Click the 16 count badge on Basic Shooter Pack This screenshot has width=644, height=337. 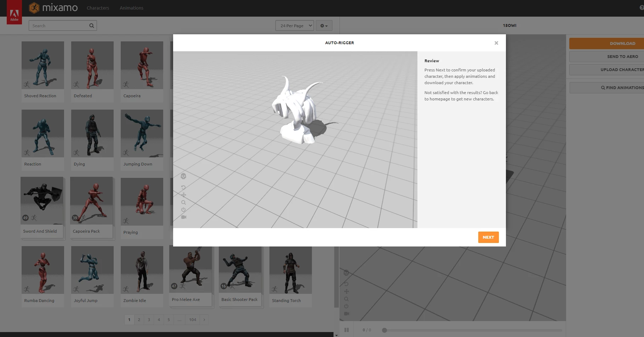point(223,286)
